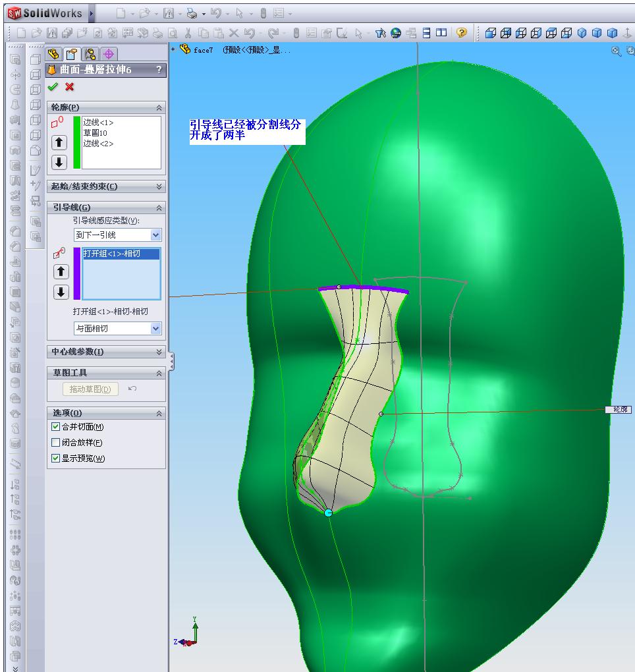Click the guide curve selection icon
The height and width of the screenshot is (672, 635).
point(59,253)
